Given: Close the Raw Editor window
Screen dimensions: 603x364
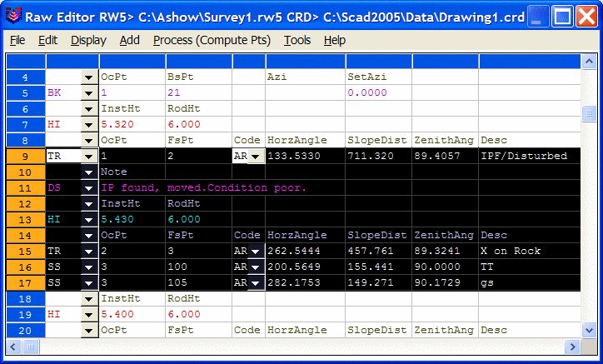Looking at the screenshot, I should pos(587,17).
